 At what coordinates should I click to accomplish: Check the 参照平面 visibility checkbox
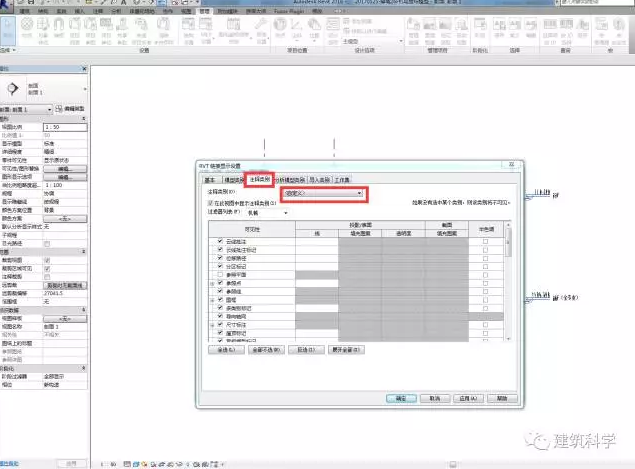click(x=220, y=275)
